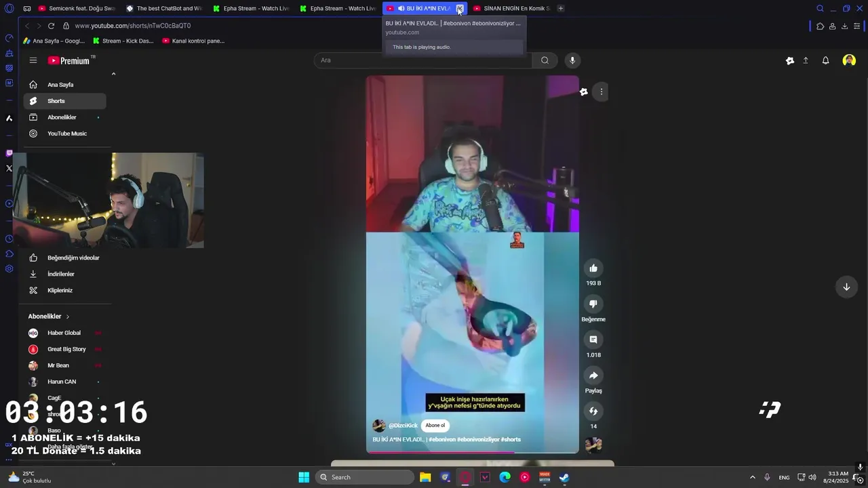This screenshot has width=868, height=488.
Task: Open YouTube notifications bell
Action: [x=825, y=60]
